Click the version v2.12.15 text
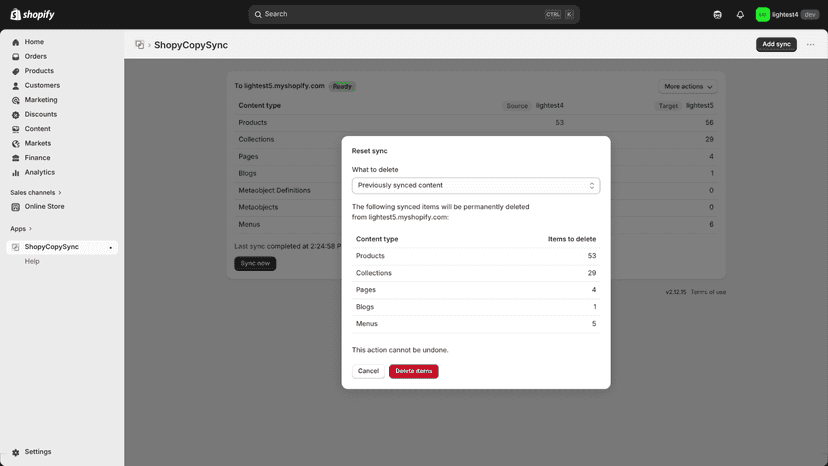The height and width of the screenshot is (466, 828). (x=675, y=292)
